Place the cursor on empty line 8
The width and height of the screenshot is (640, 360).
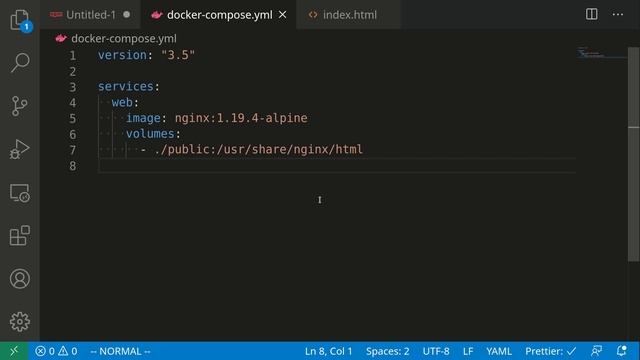(x=337, y=166)
